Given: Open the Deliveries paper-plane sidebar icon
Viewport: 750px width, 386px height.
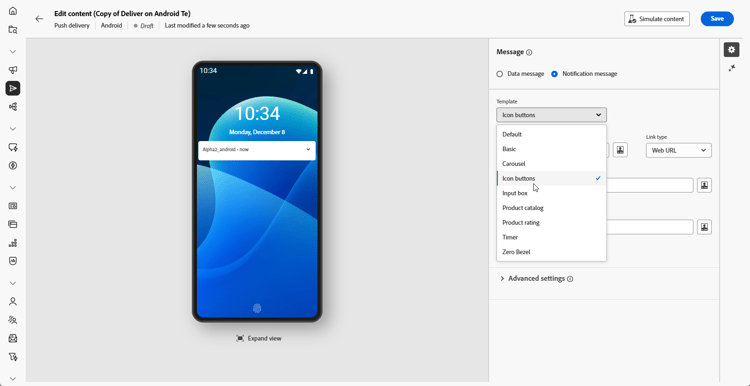Looking at the screenshot, I should (13, 88).
